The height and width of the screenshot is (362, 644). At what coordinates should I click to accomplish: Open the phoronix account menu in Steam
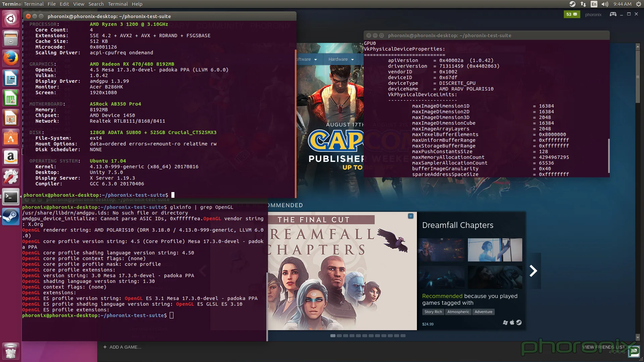coord(593,14)
